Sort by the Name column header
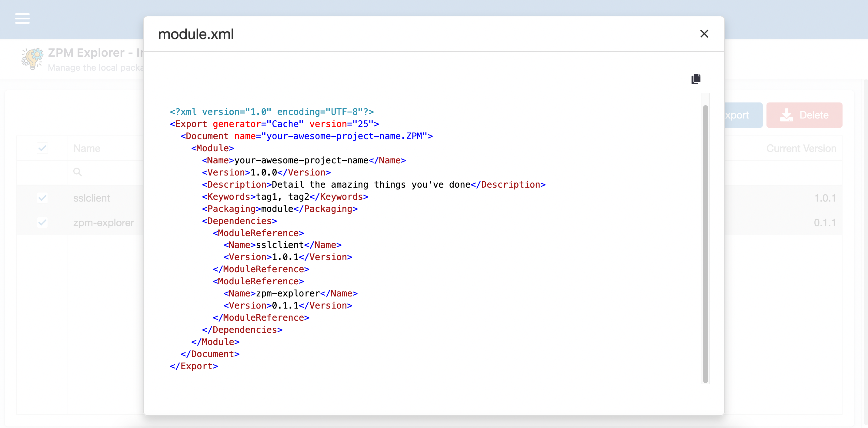 pyautogui.click(x=87, y=148)
